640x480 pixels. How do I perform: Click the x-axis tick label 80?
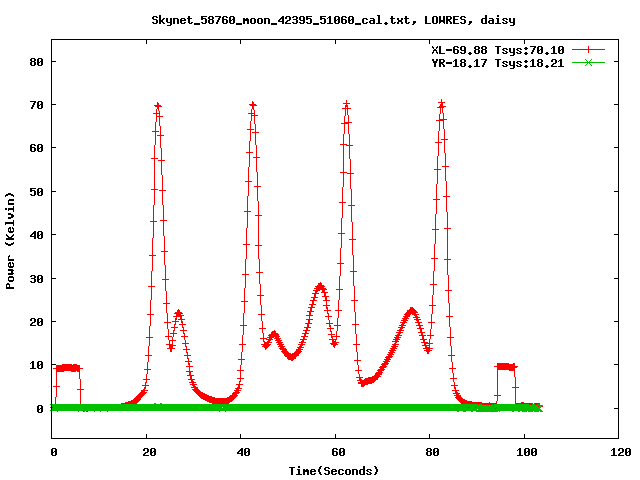click(432, 452)
